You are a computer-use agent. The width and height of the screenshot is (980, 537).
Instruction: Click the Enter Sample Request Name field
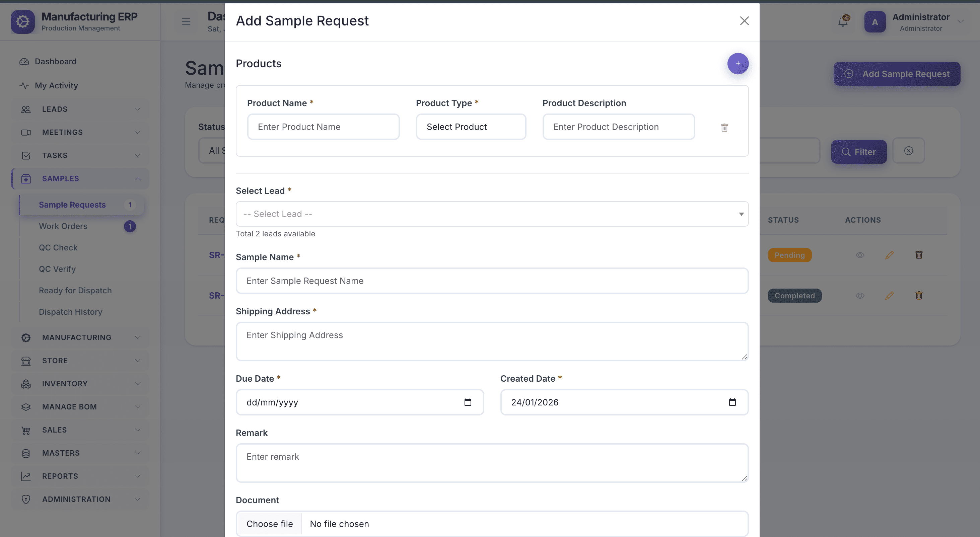point(492,281)
